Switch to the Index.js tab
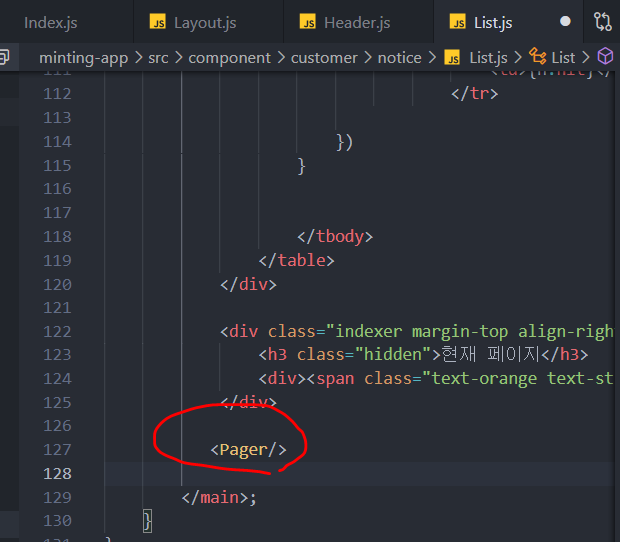Image resolution: width=620 pixels, height=542 pixels. pyautogui.click(x=51, y=23)
